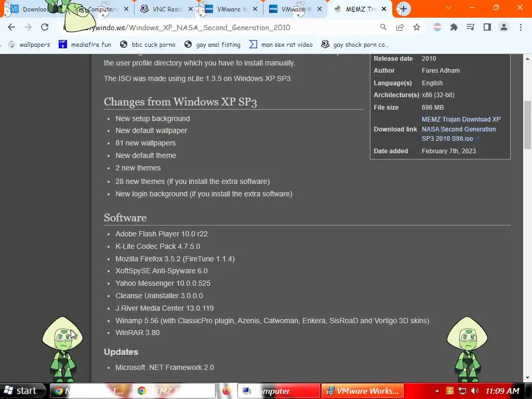Open the Chrome profile avatar

[504, 27]
